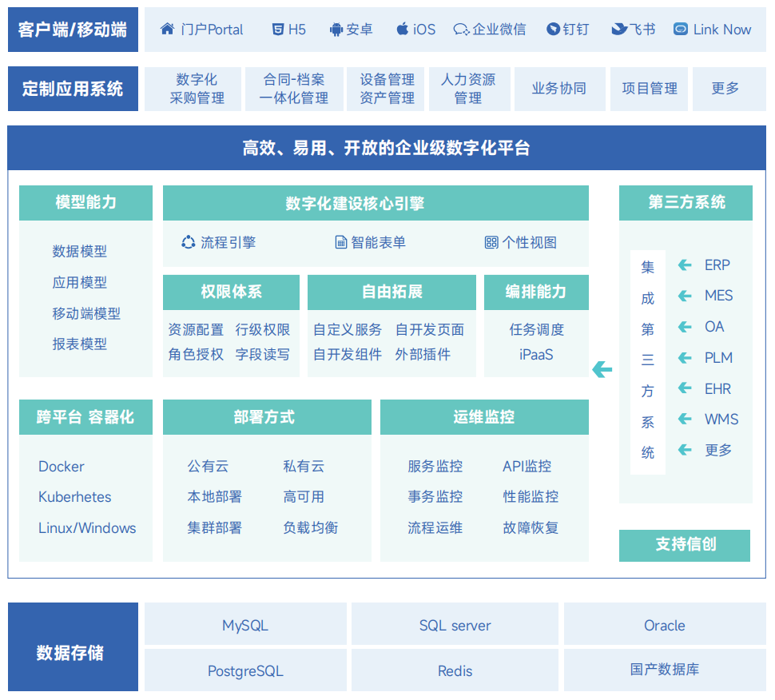Image resolution: width=775 pixels, height=700 pixels.
Task: Click the 安卓 Android robot icon
Action: click(338, 29)
